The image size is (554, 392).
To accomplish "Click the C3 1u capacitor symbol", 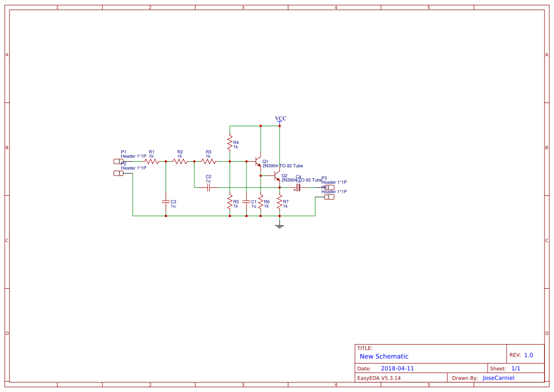I will click(x=166, y=202).
